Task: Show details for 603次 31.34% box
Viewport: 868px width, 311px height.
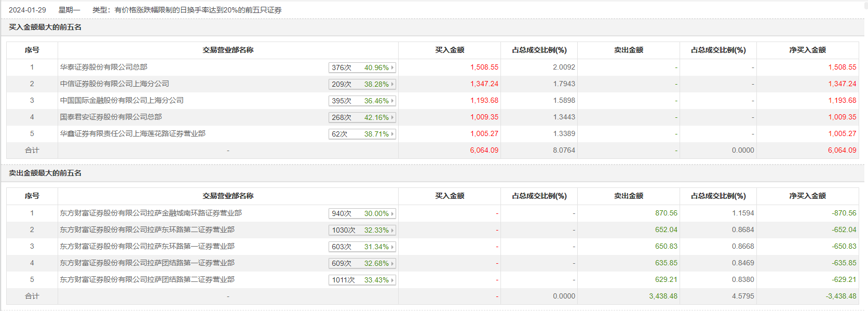Action: 362,247
